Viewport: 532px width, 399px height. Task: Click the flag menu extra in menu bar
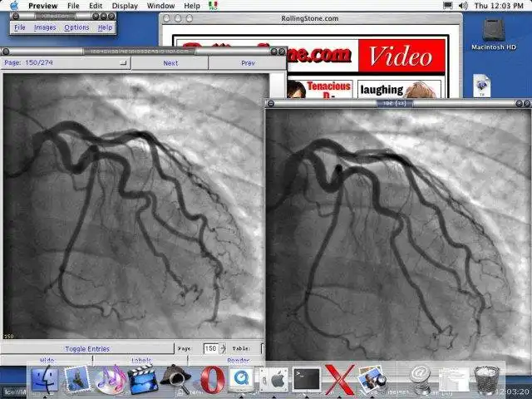click(213, 6)
